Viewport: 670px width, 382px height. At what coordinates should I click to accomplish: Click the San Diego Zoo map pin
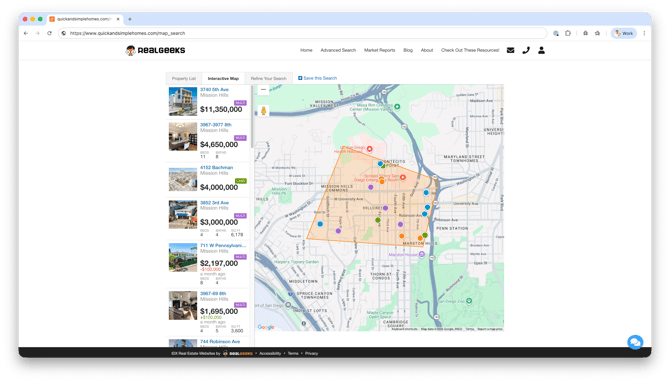pyautogui.click(x=469, y=301)
